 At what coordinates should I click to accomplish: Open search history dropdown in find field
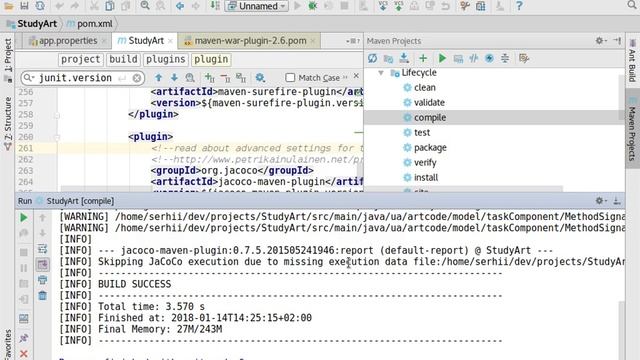[28, 78]
